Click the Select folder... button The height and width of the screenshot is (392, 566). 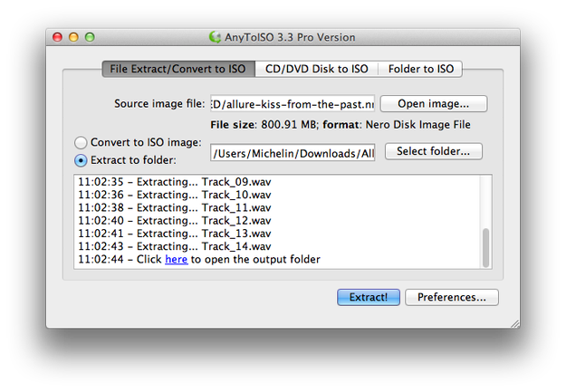[434, 151]
